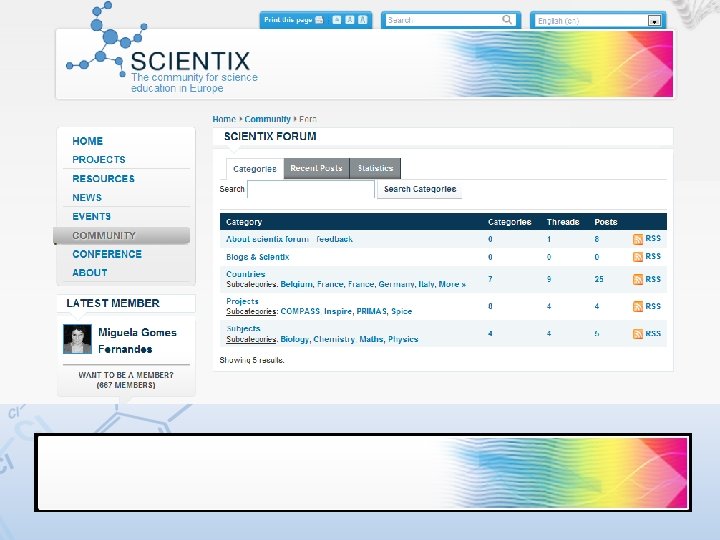Open Blogs & Scientix category

pyautogui.click(x=258, y=257)
